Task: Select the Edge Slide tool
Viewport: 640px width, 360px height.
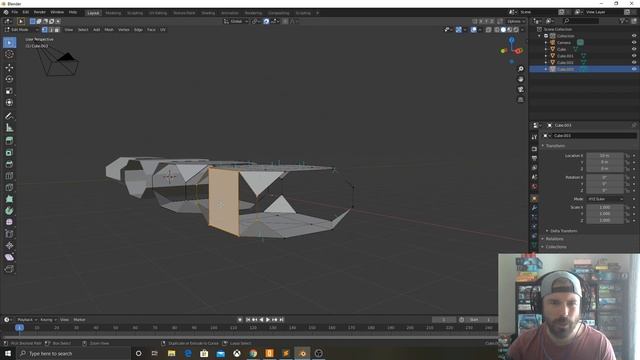Action: click(x=9, y=234)
